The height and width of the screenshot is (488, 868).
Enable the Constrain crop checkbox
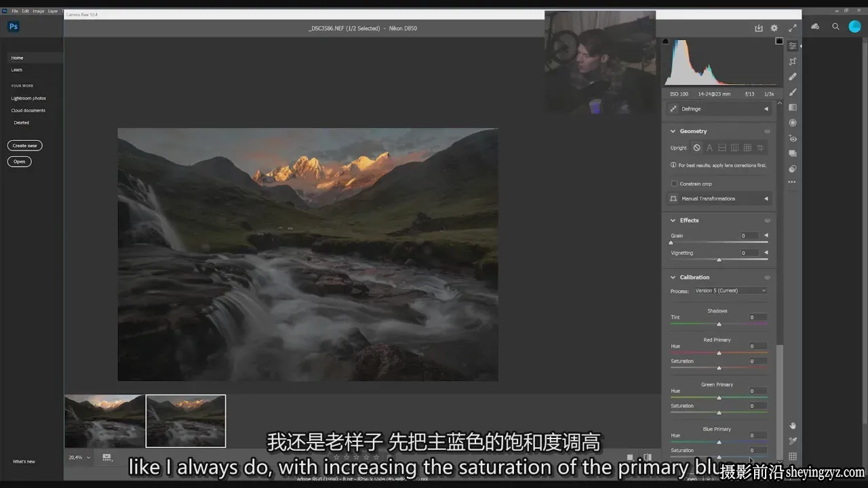[x=674, y=184]
